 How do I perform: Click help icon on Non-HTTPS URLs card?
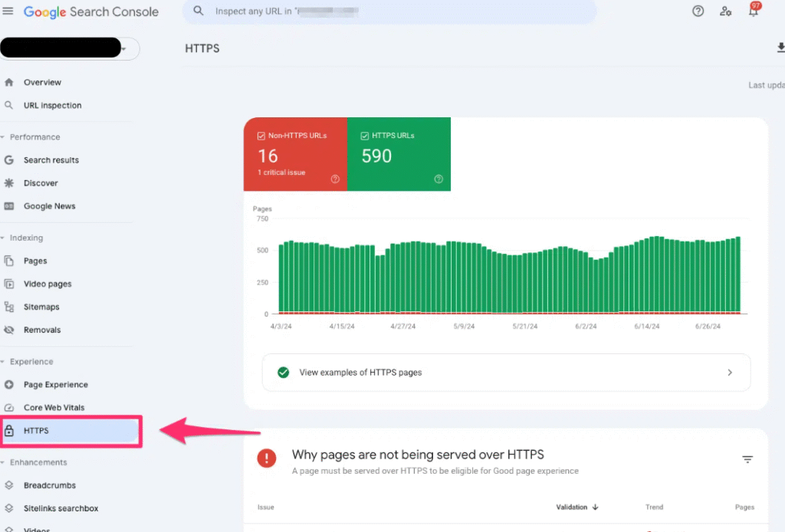(x=335, y=179)
